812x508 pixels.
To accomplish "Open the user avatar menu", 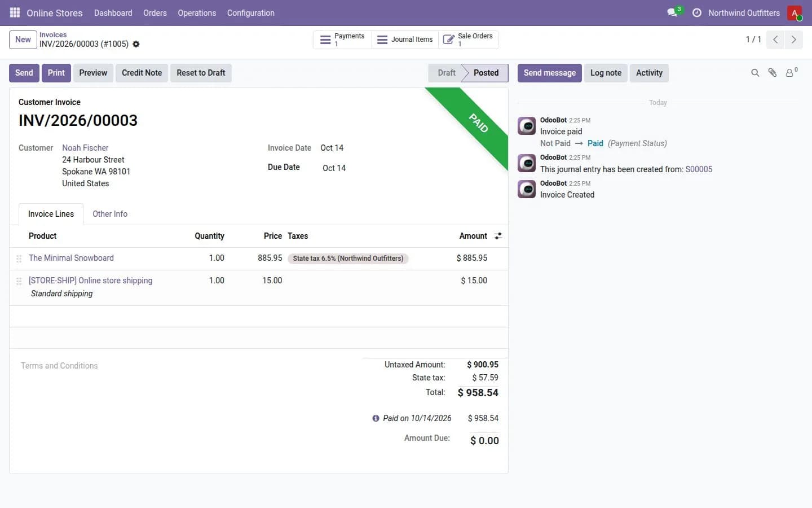I will pyautogui.click(x=795, y=12).
